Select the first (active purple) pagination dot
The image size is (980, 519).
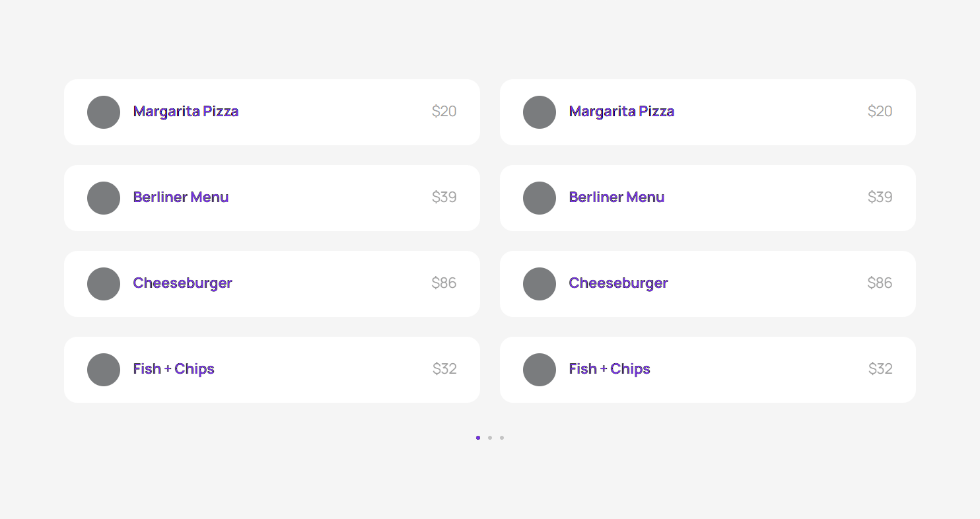478,438
